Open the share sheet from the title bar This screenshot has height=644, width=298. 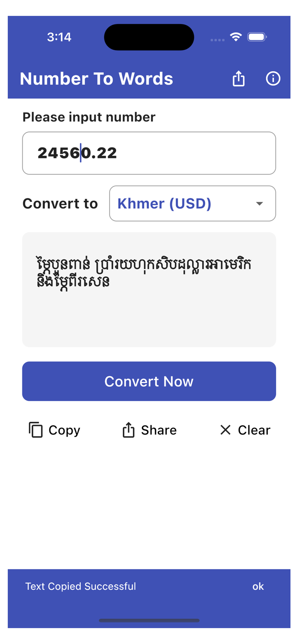click(x=238, y=79)
